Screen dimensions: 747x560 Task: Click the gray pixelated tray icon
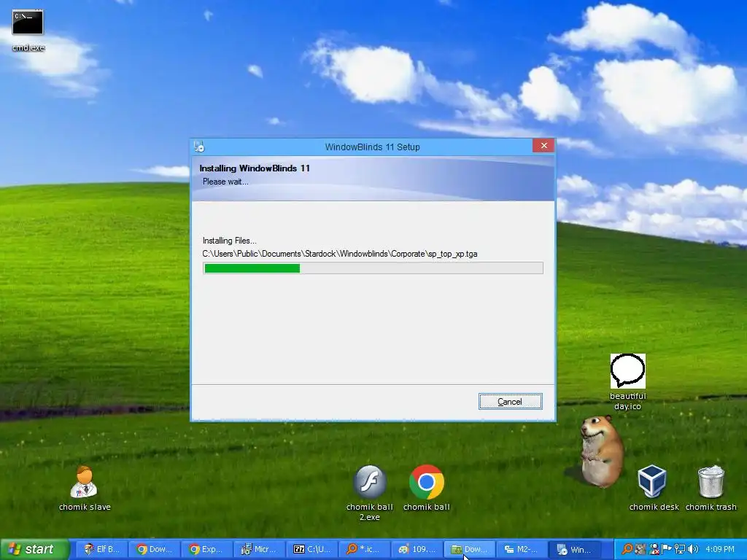coord(640,549)
